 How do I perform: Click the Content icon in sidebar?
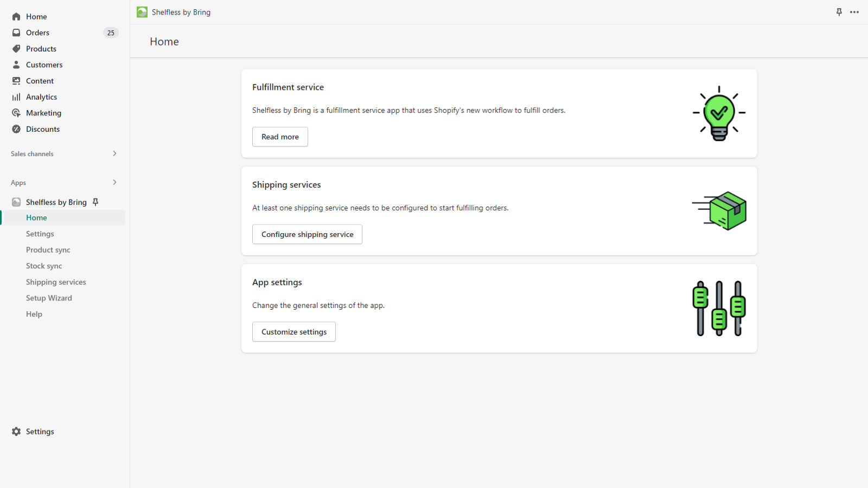(16, 81)
